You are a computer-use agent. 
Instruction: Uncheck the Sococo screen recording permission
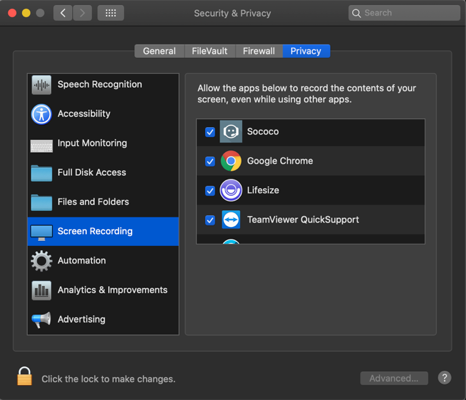click(210, 132)
